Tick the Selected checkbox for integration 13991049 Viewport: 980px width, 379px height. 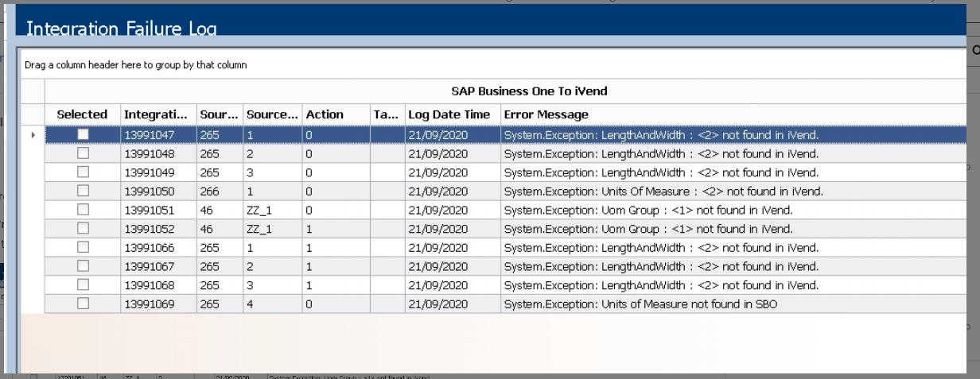[83, 172]
